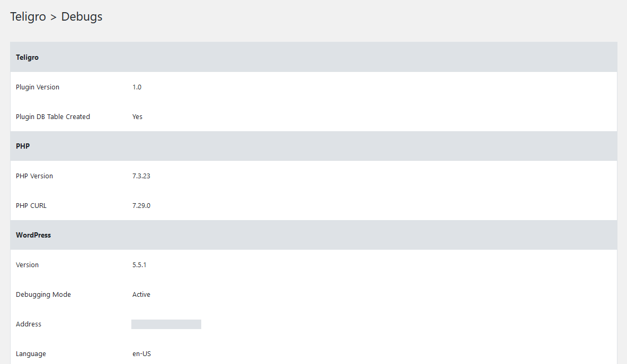
Task: Select the en-US language value
Action: pos(141,353)
